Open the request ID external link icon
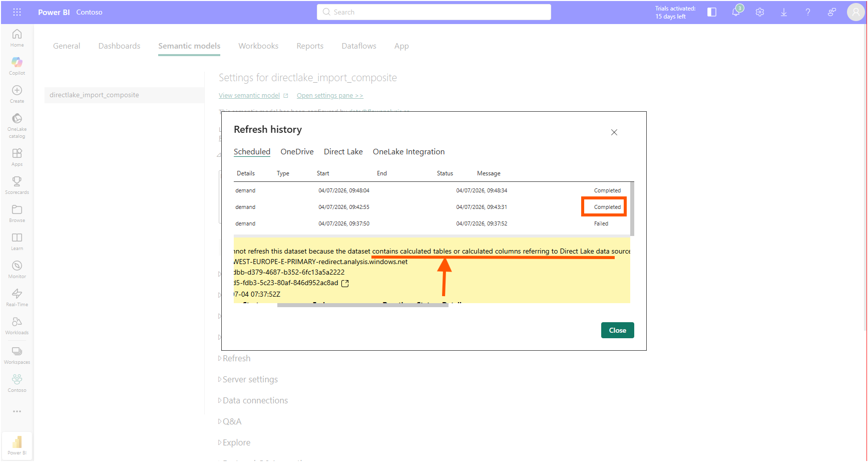This screenshot has width=868, height=462. point(345,283)
